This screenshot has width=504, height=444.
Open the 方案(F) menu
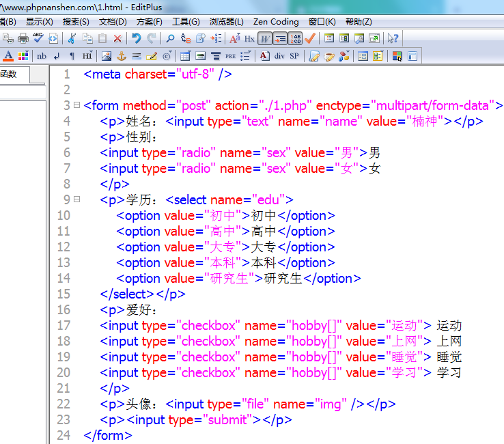coord(149,22)
